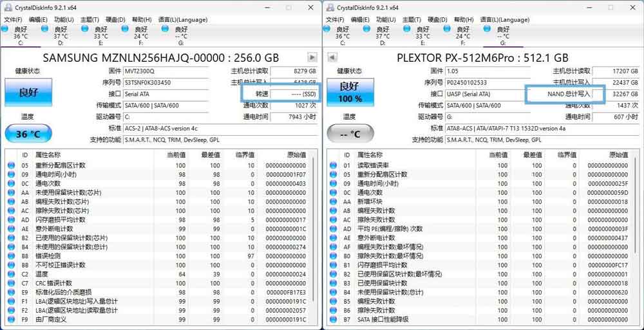The height and width of the screenshot is (330, 644).
Task: Click status orb of 新增坏块 row
Action: pyautogui.click(x=333, y=201)
